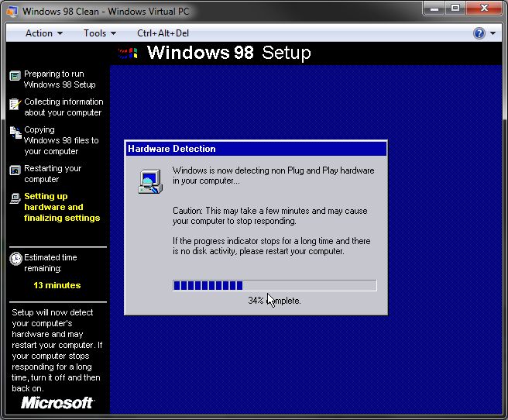Click the blue Help question mark icon
The height and width of the screenshot is (420, 508).
pyautogui.click(x=479, y=33)
